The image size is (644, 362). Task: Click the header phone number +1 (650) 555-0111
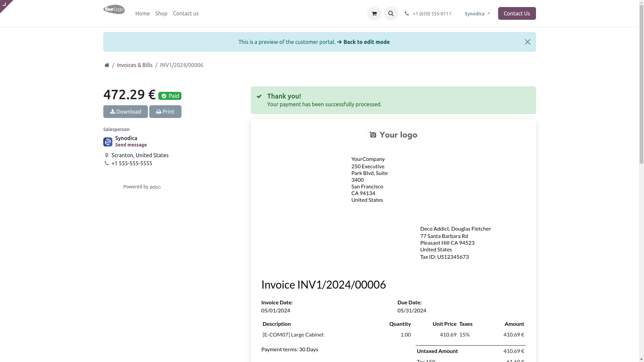tap(432, 14)
